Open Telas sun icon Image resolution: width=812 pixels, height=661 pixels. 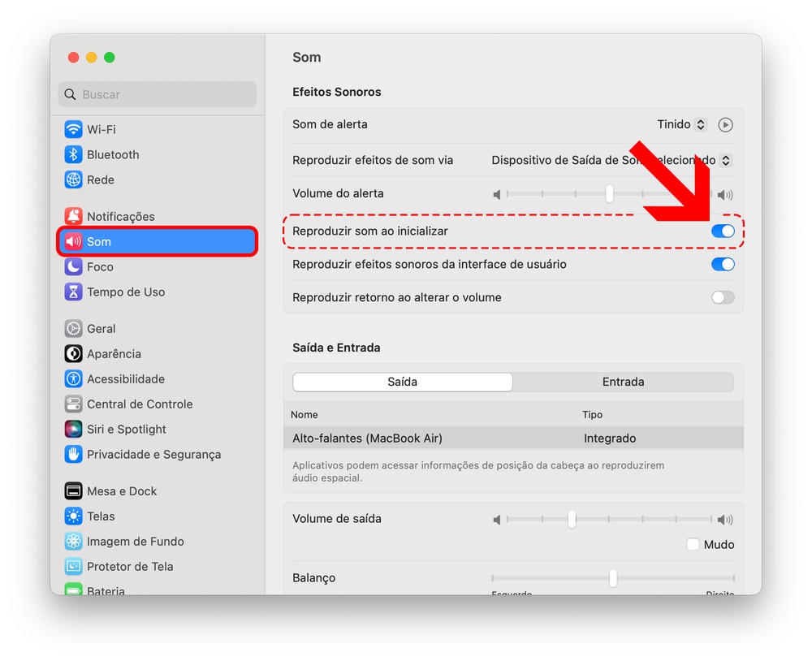click(73, 516)
